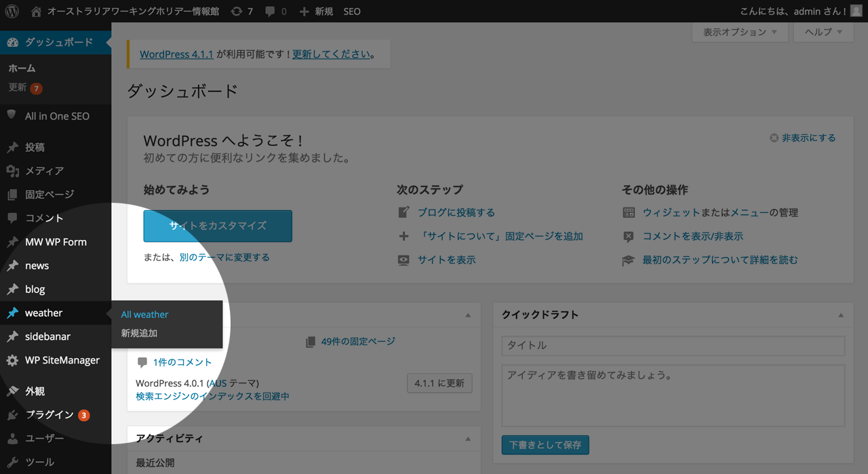
Task: Click the タイトル input in Quick Draft
Action: pyautogui.click(x=673, y=345)
